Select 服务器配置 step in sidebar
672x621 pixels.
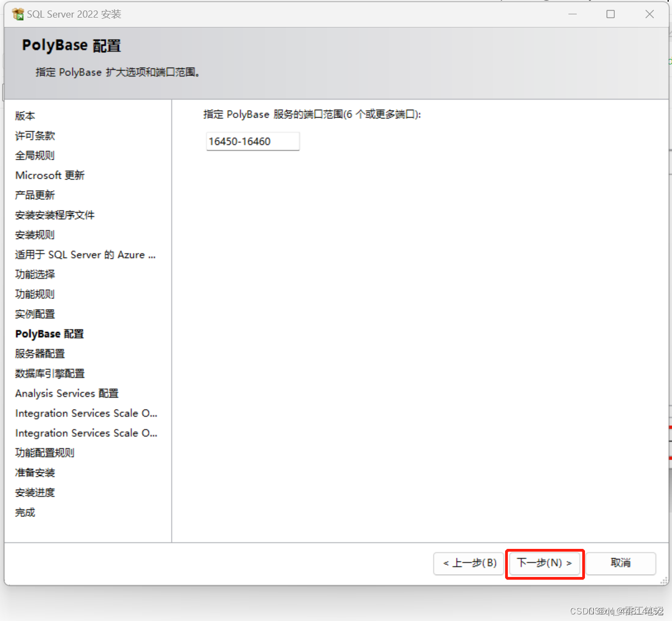click(x=40, y=353)
